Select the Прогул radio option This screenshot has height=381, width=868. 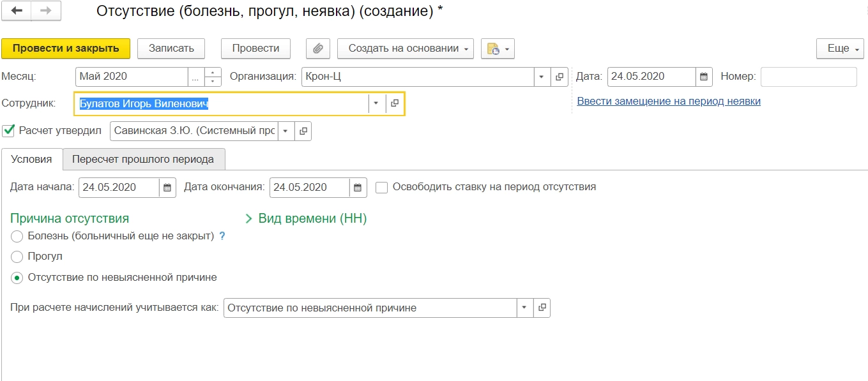pyautogui.click(x=17, y=257)
